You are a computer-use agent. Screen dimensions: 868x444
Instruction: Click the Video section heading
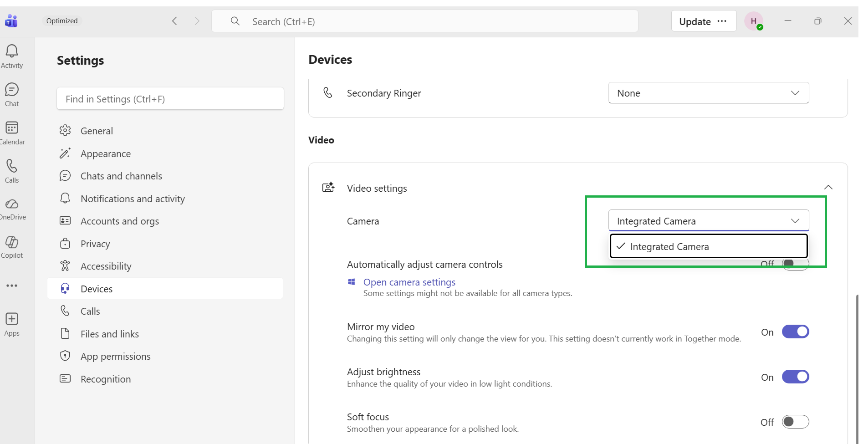pos(321,140)
